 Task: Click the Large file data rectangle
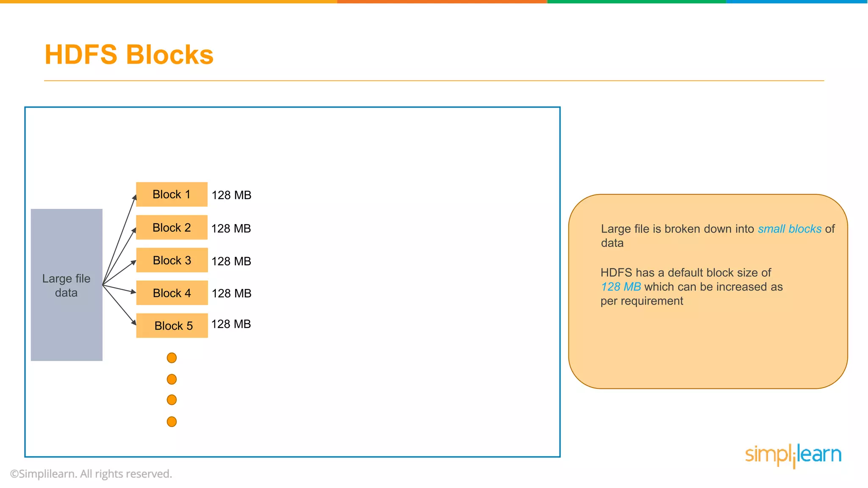point(67,285)
